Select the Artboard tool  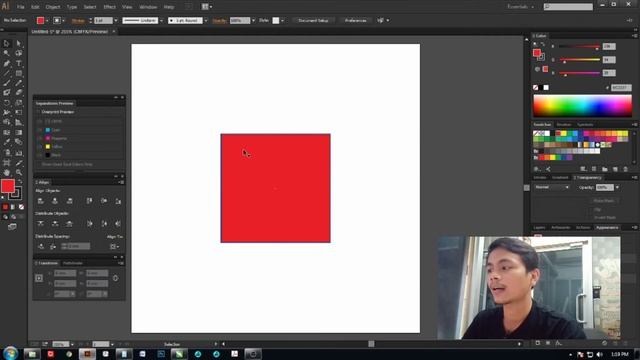(x=7, y=162)
